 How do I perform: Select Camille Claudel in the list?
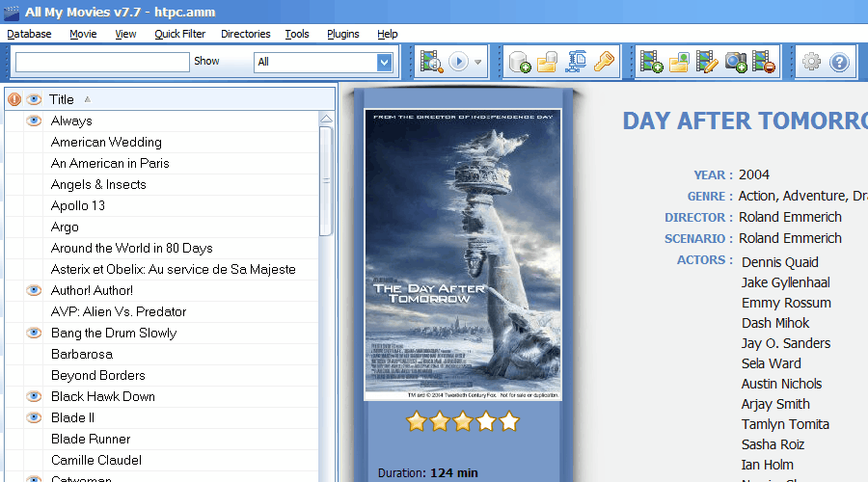pyautogui.click(x=96, y=460)
